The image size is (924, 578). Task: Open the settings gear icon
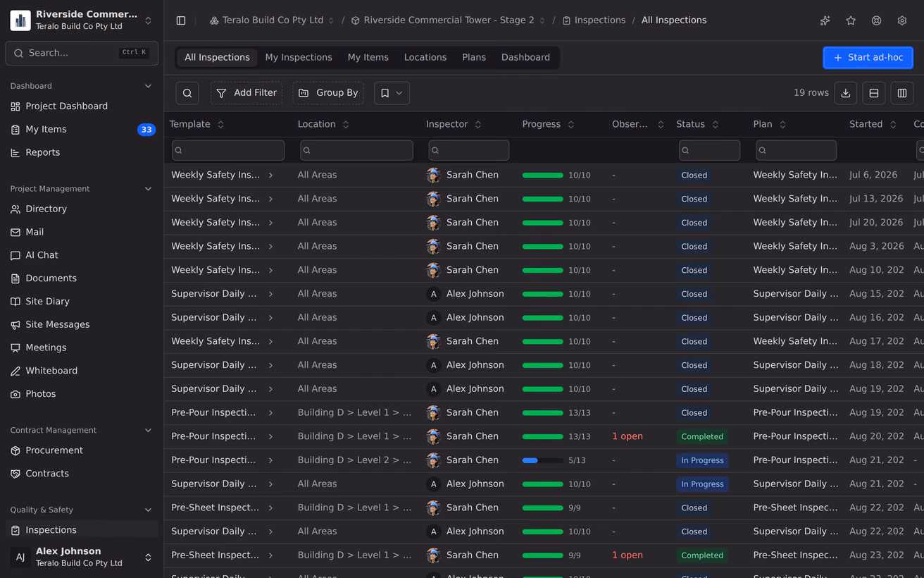tap(902, 20)
